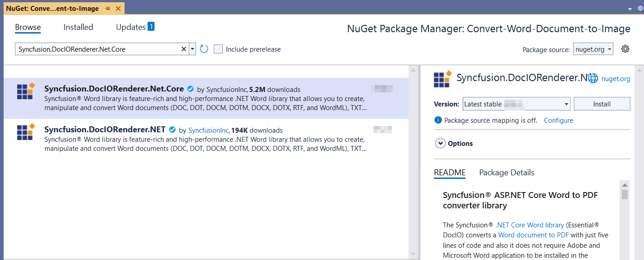
Task: Clear the search box text with X
Action: [184, 49]
